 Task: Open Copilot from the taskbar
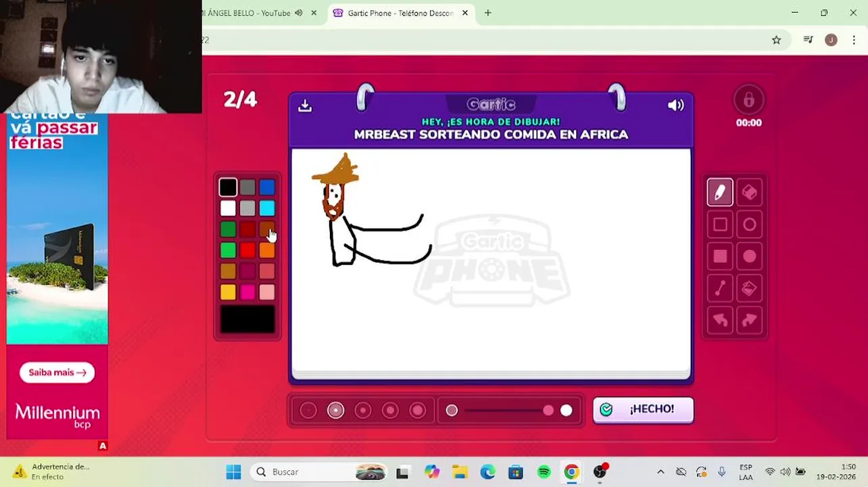[431, 472]
